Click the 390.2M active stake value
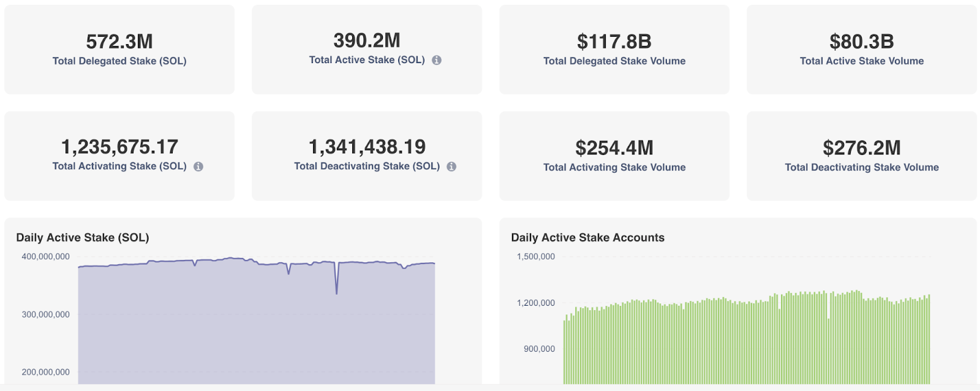 coord(366,40)
